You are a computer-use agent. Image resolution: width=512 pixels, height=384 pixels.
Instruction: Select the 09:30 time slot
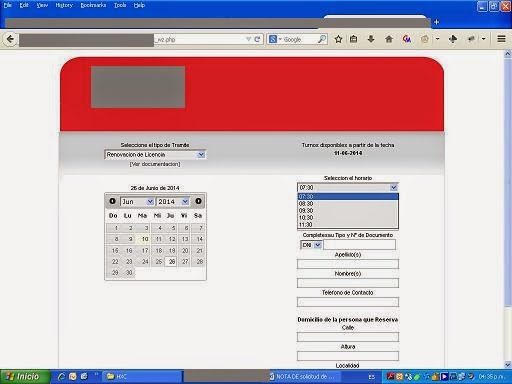348,211
